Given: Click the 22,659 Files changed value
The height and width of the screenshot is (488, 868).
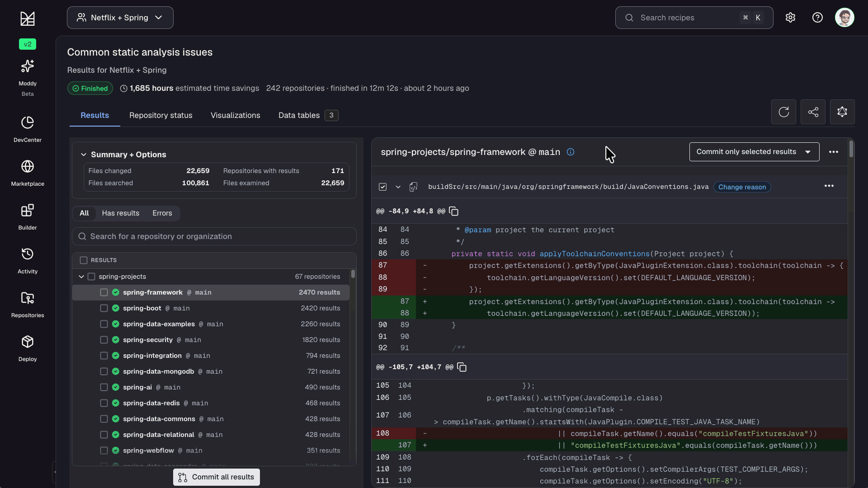Looking at the screenshot, I should (x=198, y=171).
